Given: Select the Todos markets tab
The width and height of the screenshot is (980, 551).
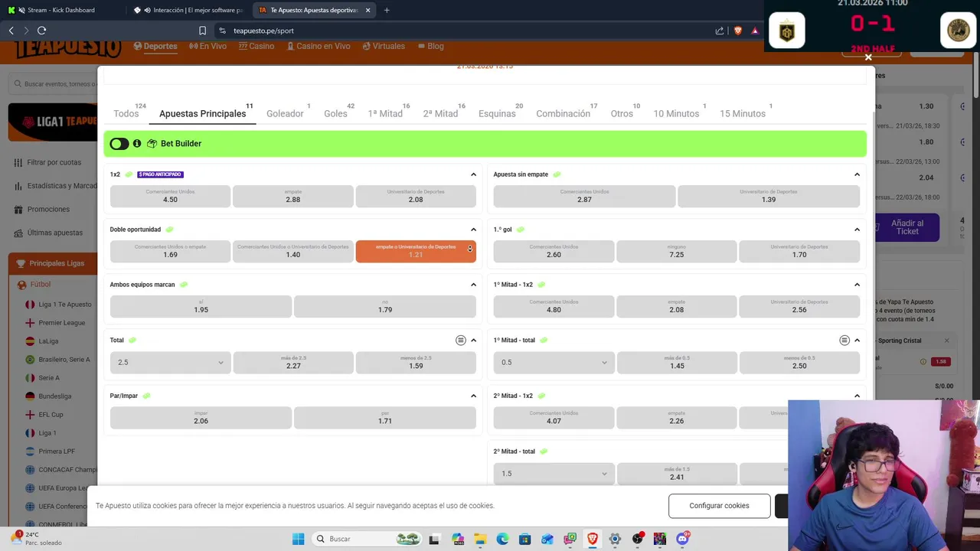Looking at the screenshot, I should pyautogui.click(x=126, y=113).
